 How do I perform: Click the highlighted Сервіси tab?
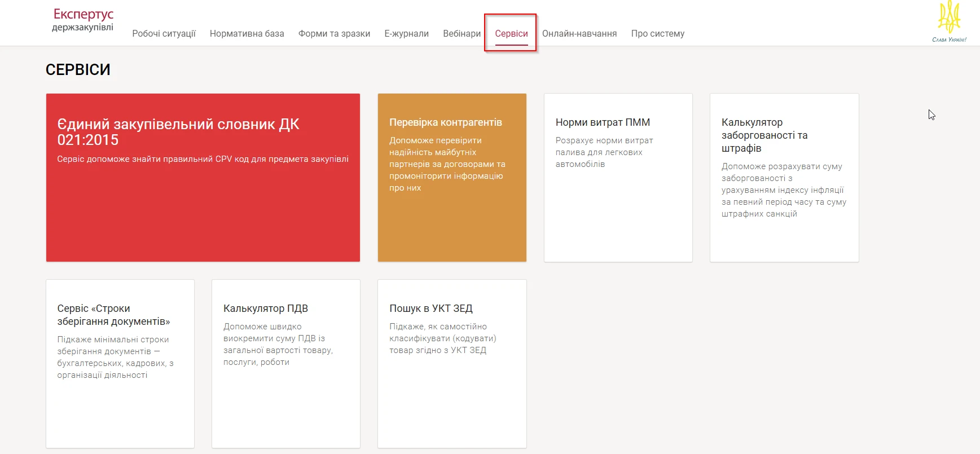coord(511,34)
